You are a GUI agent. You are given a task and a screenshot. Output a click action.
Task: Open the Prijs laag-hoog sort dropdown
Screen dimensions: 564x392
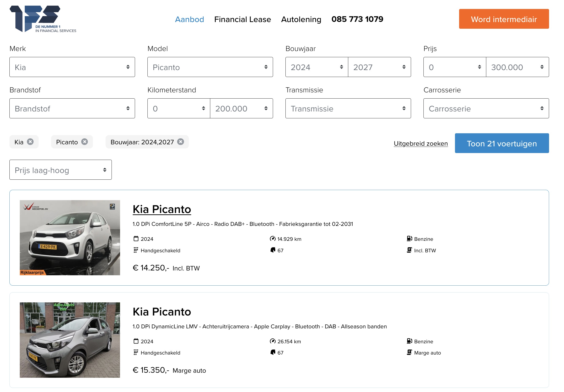tap(61, 170)
